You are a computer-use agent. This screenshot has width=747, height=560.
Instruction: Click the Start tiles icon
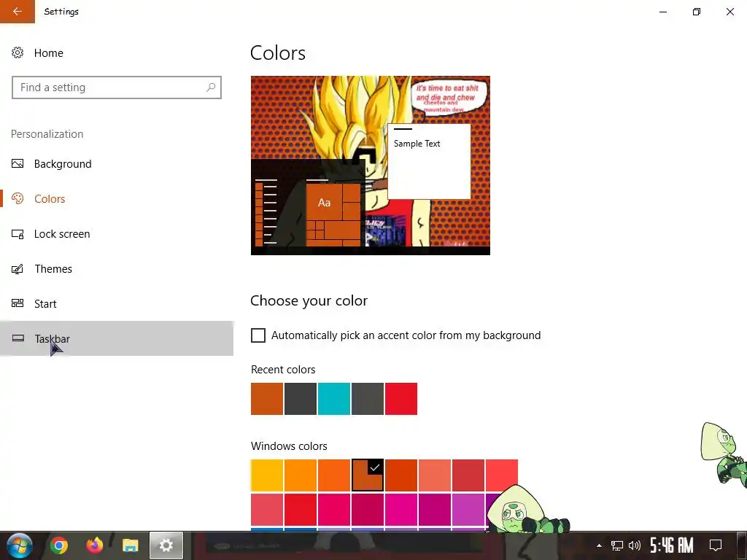(18, 303)
